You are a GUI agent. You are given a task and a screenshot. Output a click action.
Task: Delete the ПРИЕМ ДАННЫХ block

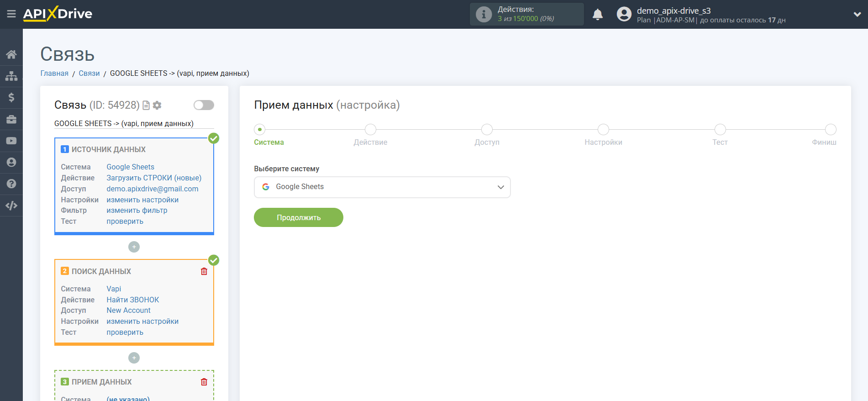click(204, 382)
